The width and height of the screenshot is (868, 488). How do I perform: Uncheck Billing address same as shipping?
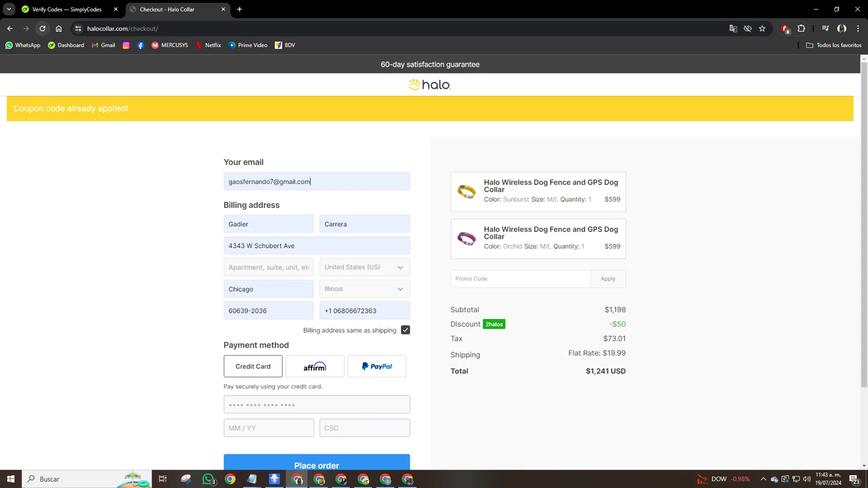click(405, 330)
